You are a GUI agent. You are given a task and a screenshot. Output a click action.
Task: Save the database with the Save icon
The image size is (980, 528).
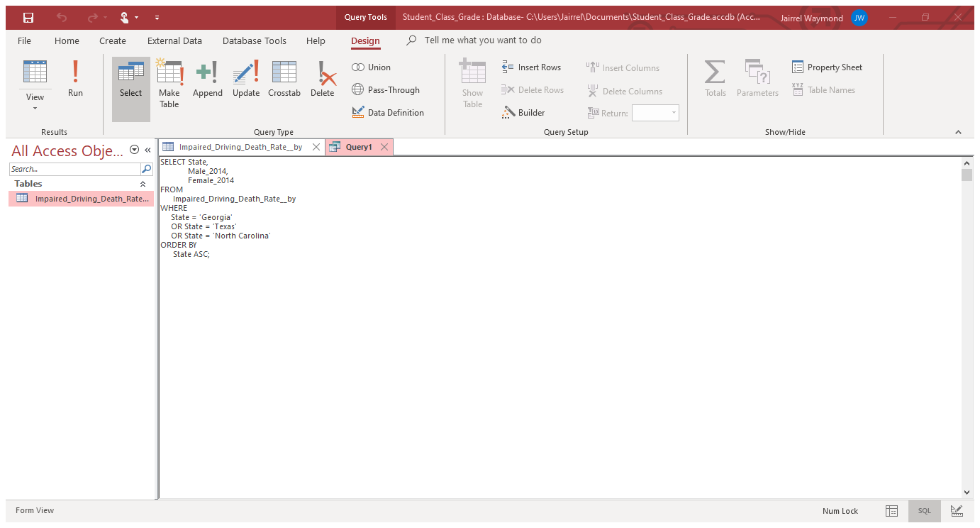(28, 18)
